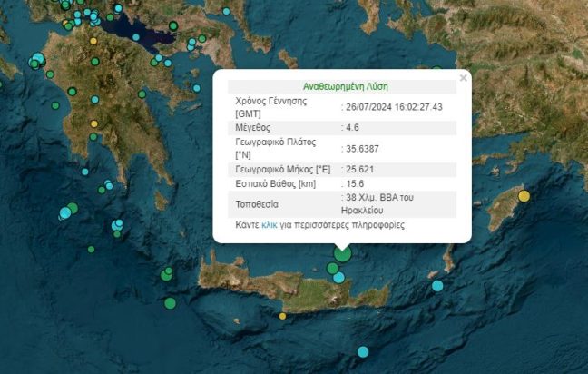Select the cyan marker on Crete's north coast

(338, 277)
